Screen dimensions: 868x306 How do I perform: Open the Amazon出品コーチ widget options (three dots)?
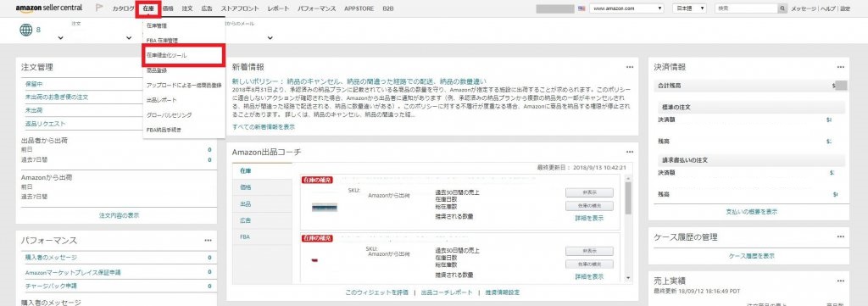(x=630, y=152)
